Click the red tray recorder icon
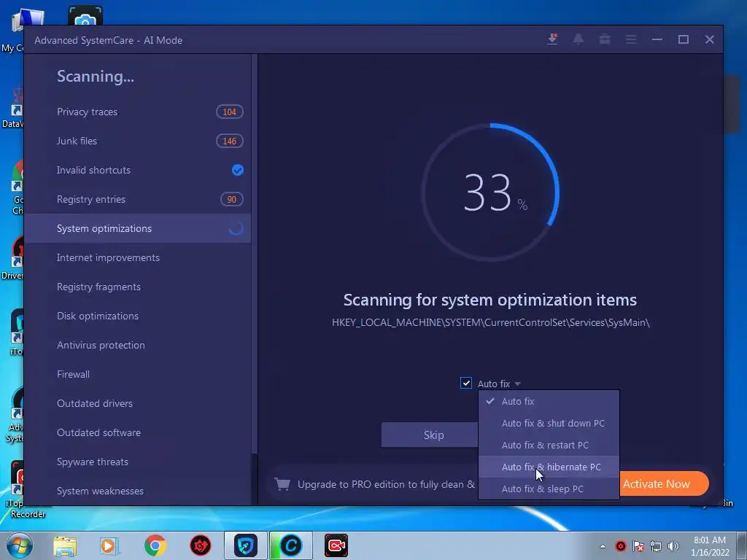This screenshot has width=747, height=560. (620, 546)
